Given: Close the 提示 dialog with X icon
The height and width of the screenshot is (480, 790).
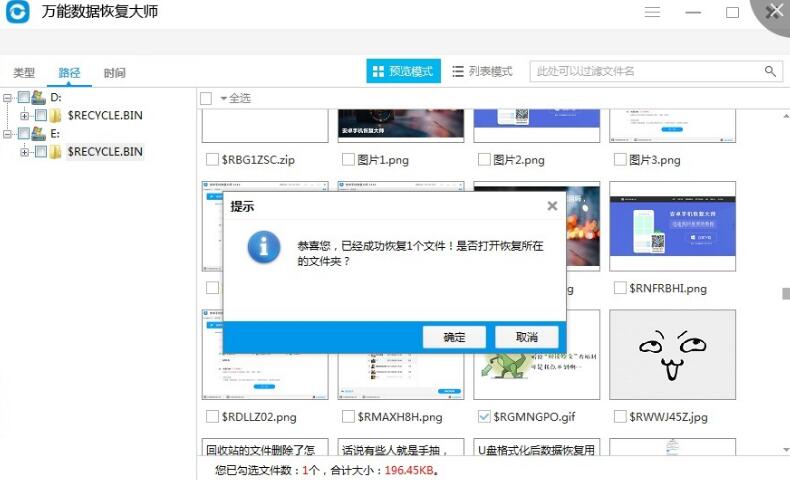Looking at the screenshot, I should tap(552, 206).
